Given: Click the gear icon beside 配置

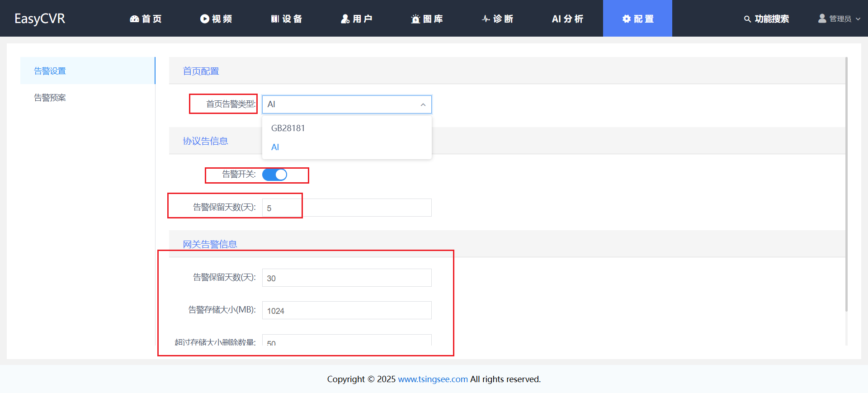Looking at the screenshot, I should 627,19.
